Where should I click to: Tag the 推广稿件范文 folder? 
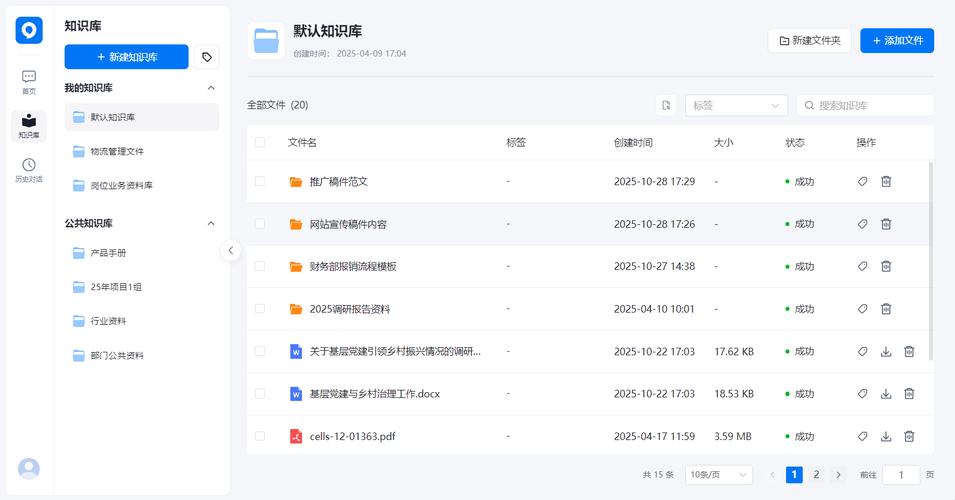click(862, 181)
